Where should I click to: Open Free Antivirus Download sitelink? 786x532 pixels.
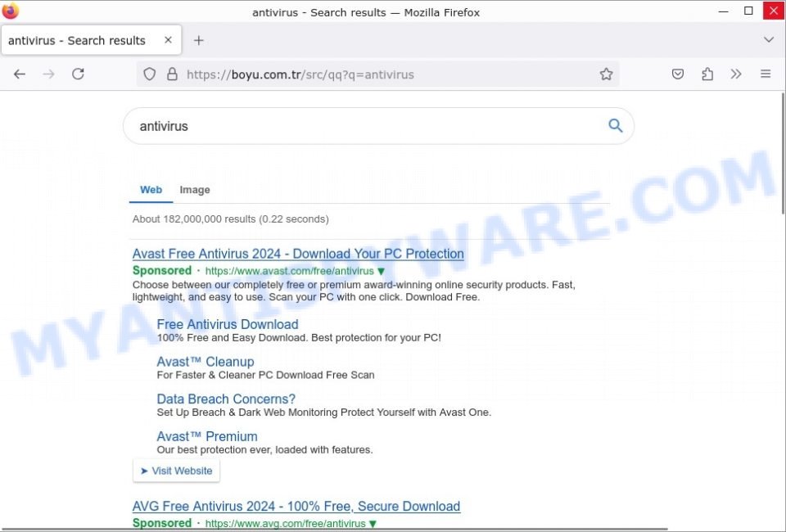pos(227,324)
